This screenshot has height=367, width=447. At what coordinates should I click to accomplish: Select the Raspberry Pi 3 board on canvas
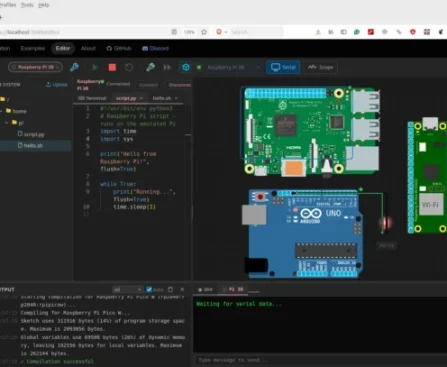[310, 131]
